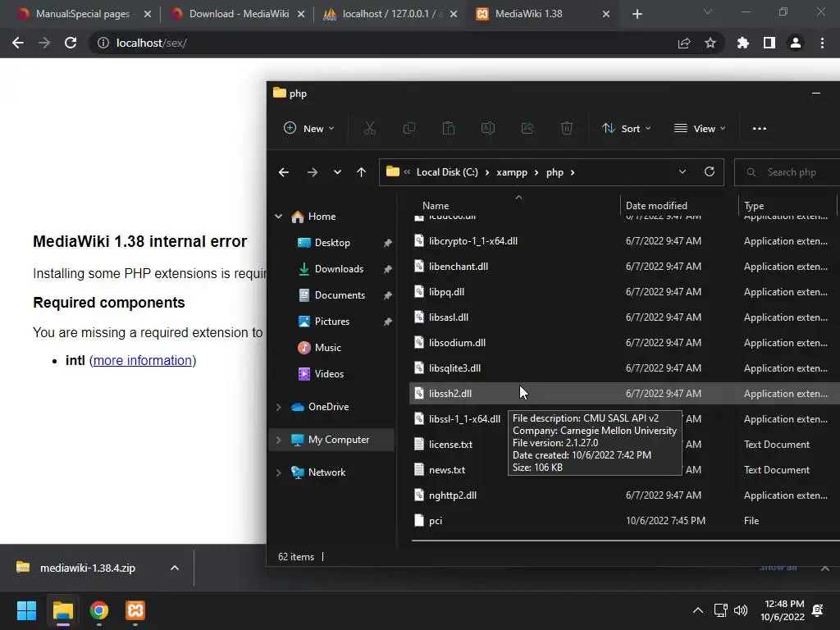Open the New dropdown in Explorer

309,129
